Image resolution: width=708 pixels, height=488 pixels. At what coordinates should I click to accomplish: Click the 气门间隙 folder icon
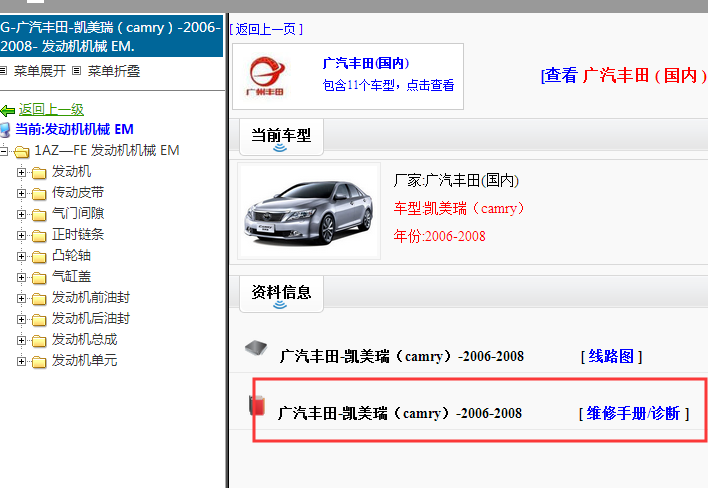tap(39, 215)
